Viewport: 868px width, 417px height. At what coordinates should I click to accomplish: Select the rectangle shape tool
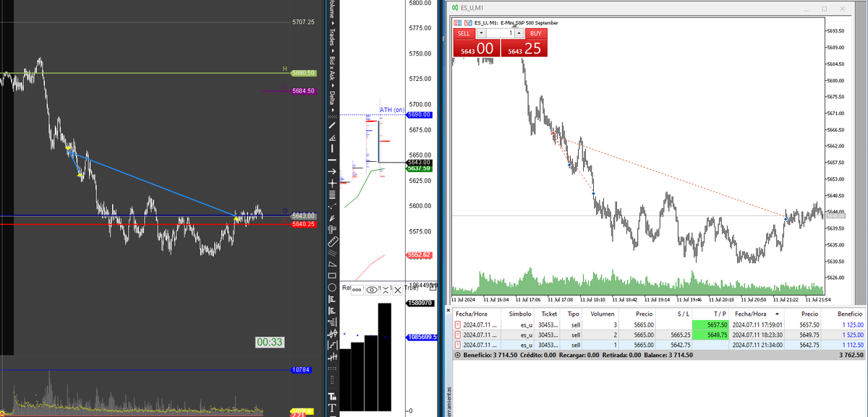pos(332,275)
